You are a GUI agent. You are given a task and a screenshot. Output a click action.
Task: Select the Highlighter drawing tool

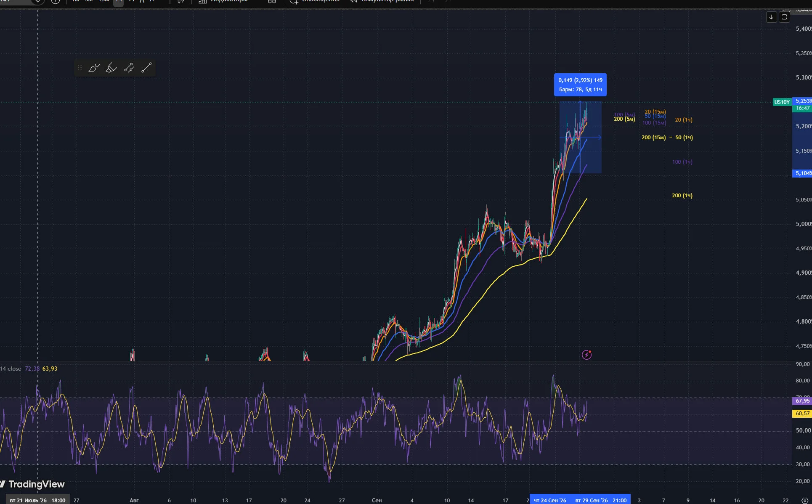[x=111, y=68]
